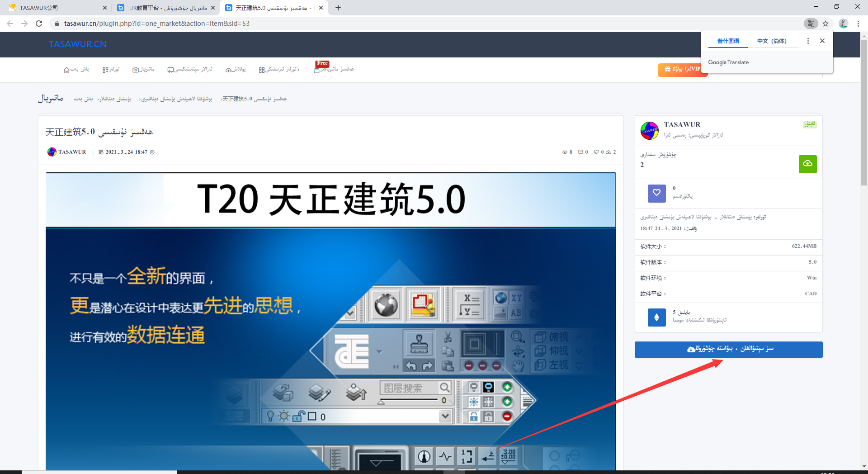Open the Chrome profile avatar icon
The image size is (868, 474).
(843, 24)
